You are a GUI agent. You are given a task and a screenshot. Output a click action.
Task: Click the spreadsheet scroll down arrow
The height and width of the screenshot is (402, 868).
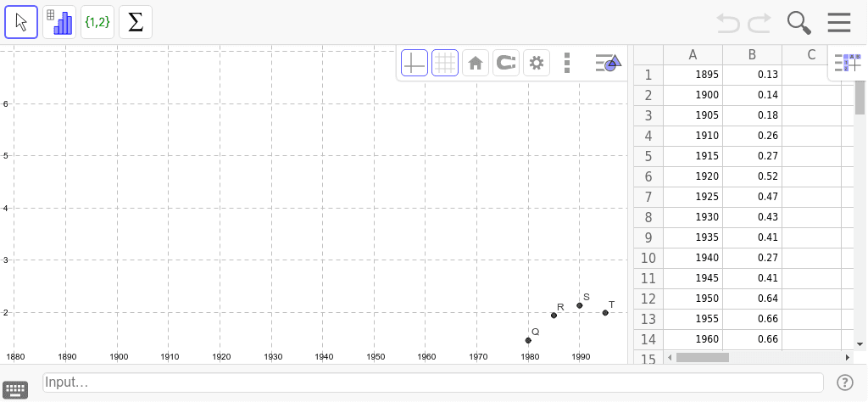860,343
